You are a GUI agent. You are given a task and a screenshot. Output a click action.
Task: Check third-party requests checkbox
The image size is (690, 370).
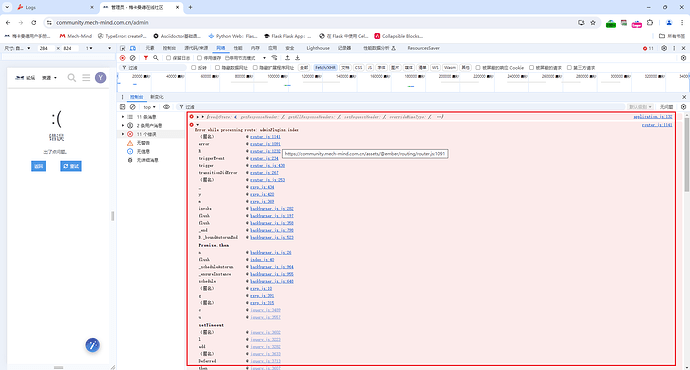pyautogui.click(x=569, y=68)
